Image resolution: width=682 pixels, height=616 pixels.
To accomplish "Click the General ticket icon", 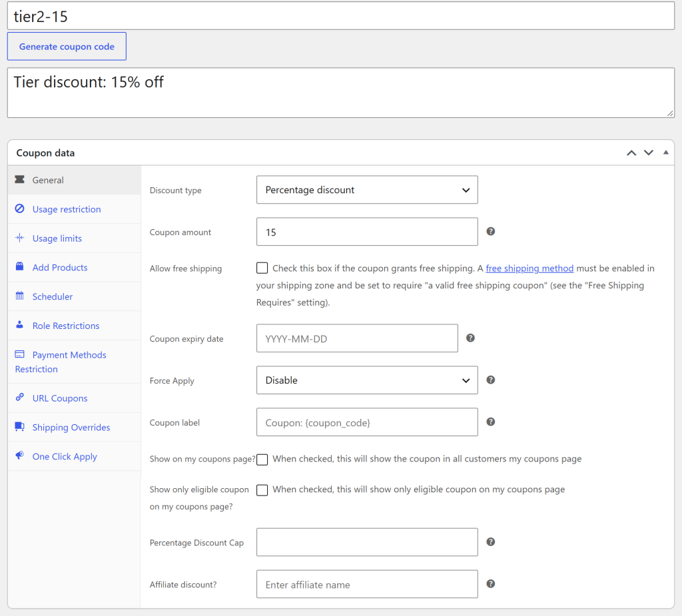I will [x=19, y=180].
